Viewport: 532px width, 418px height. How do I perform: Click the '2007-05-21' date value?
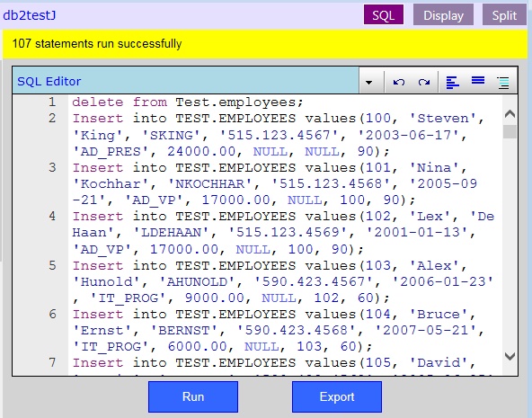point(426,331)
